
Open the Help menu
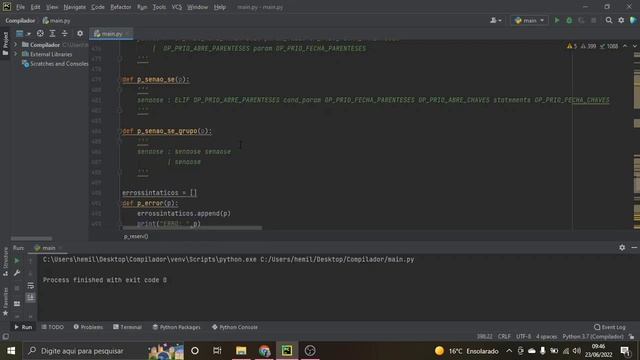(220, 7)
